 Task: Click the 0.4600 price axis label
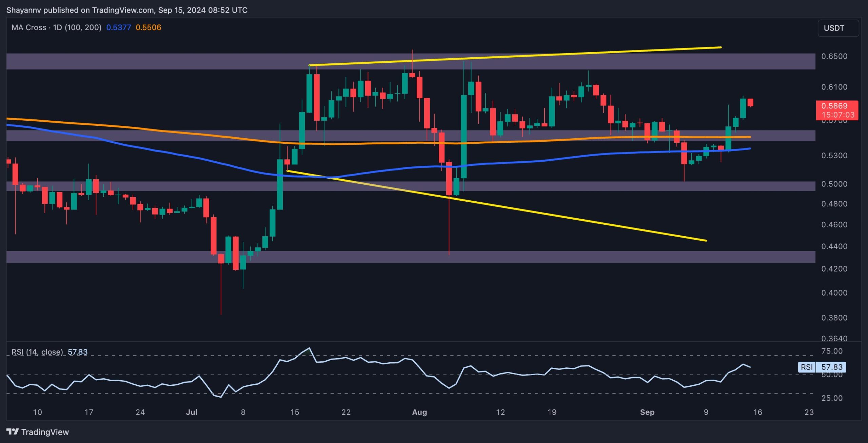coord(834,225)
